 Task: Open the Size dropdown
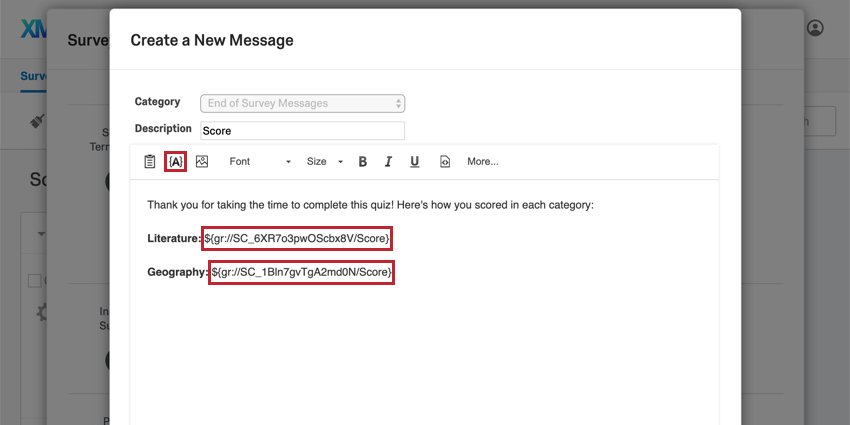click(325, 162)
